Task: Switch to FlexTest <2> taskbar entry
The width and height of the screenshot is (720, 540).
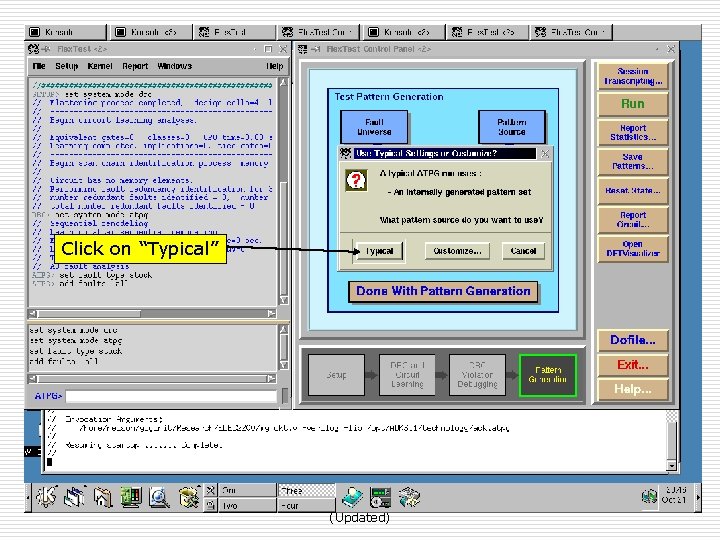Action: coord(488,32)
